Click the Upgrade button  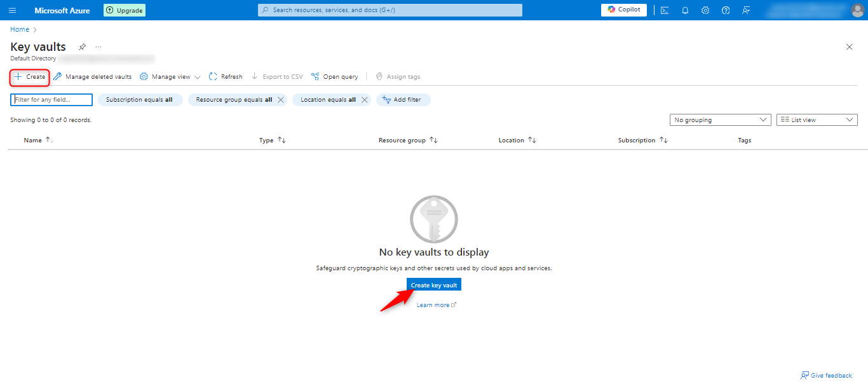(125, 10)
